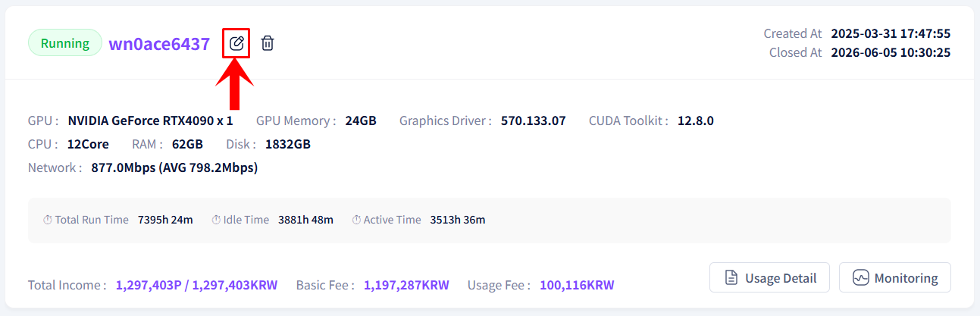
Task: Click the Active Time clock icon
Action: (356, 220)
